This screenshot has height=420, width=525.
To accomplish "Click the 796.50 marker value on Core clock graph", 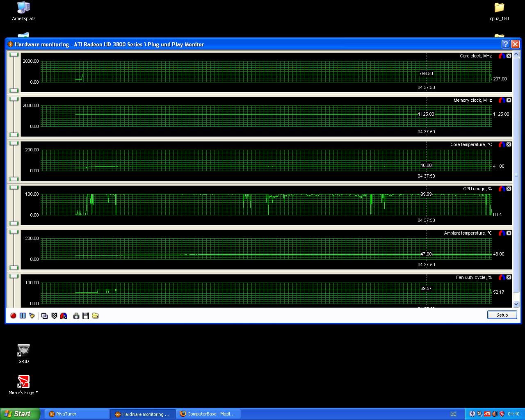I will [x=426, y=73].
